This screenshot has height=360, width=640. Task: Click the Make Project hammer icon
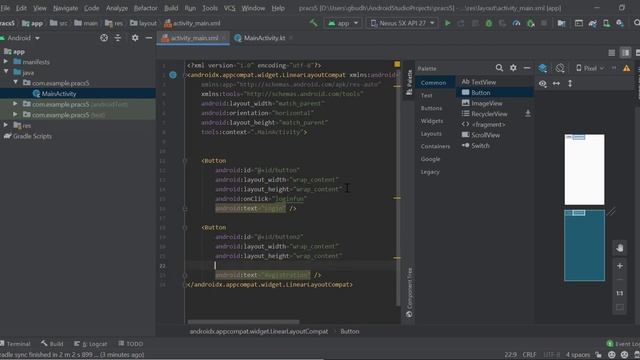tap(313, 23)
